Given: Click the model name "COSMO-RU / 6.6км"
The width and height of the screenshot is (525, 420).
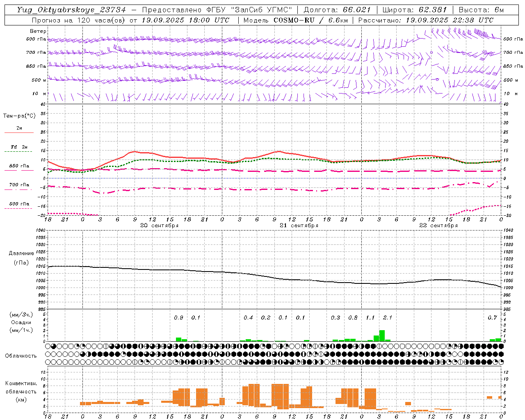Looking at the screenshot, I should coord(311,20).
